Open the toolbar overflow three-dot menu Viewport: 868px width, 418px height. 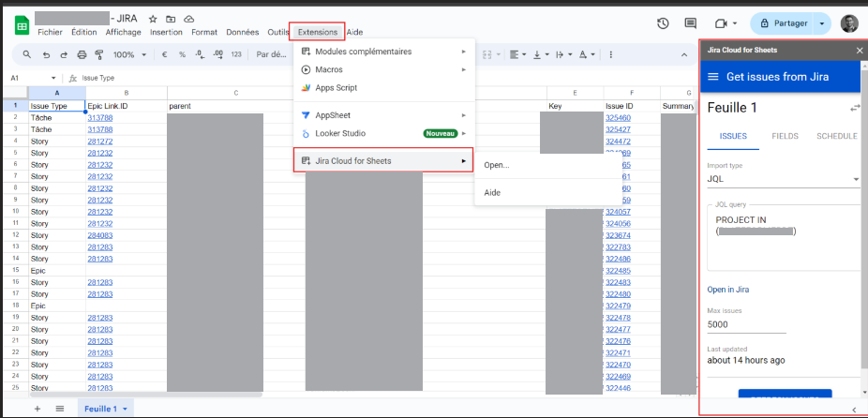tap(610, 54)
